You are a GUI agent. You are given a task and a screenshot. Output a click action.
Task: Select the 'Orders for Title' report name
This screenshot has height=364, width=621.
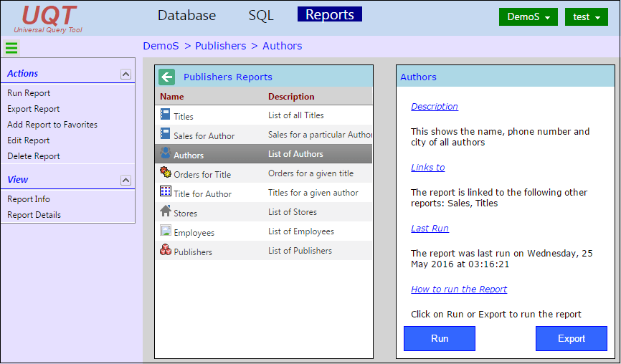[202, 175]
